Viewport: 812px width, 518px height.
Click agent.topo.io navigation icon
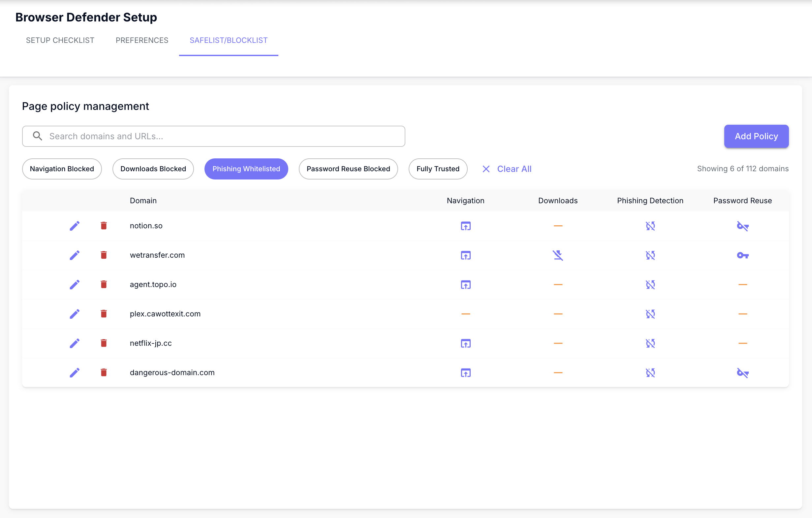pos(465,284)
